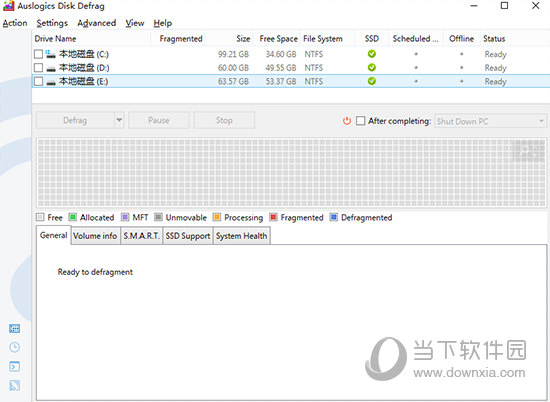
Task: Click the purple MFT legend swatch
Action: coord(125,217)
